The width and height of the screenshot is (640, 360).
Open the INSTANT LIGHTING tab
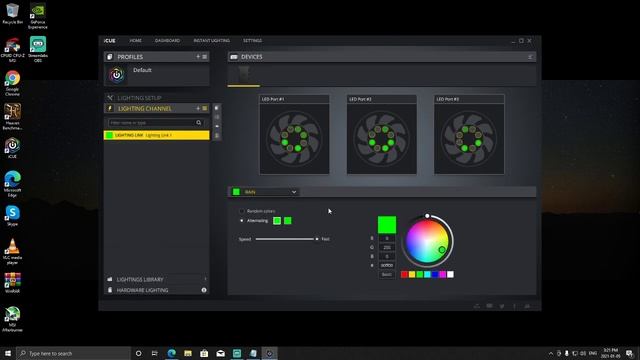211,40
